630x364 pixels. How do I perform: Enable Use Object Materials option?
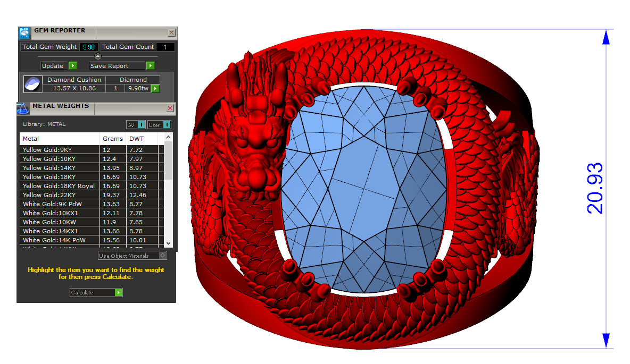pyautogui.click(x=163, y=256)
